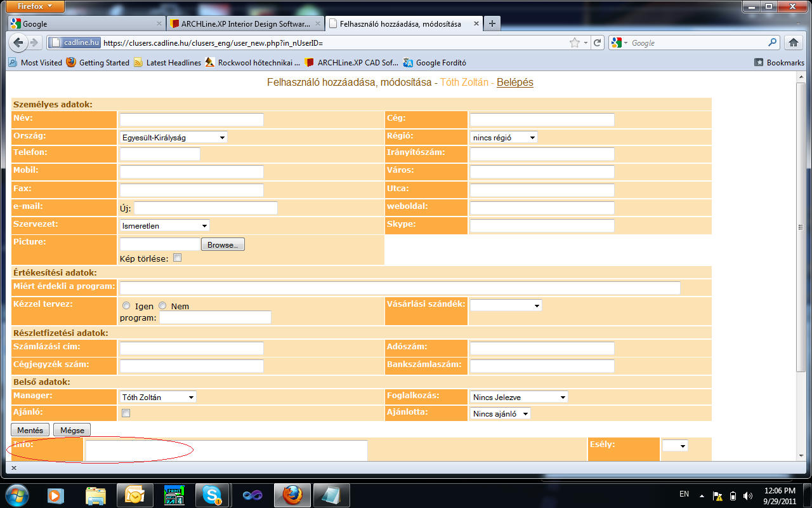Screen dimensions: 812x508
Task: Check the Kép törlése checkbox
Action: tap(178, 258)
